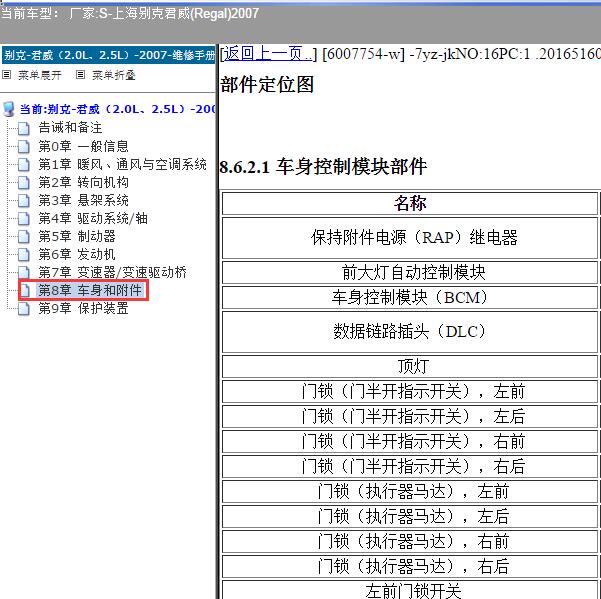Screen dimensions: 601x599
Task: Select 门锁（门半开指示开关），左前 cell
Action: click(410, 391)
